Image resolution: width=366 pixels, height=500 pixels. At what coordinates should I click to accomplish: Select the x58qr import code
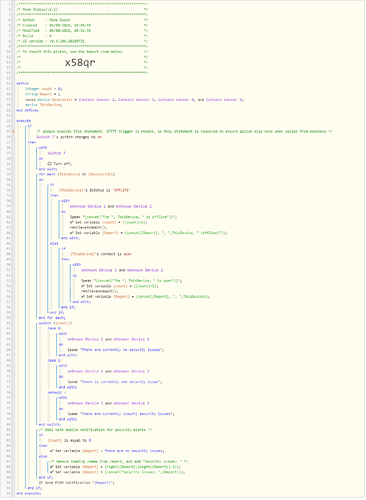click(x=80, y=62)
